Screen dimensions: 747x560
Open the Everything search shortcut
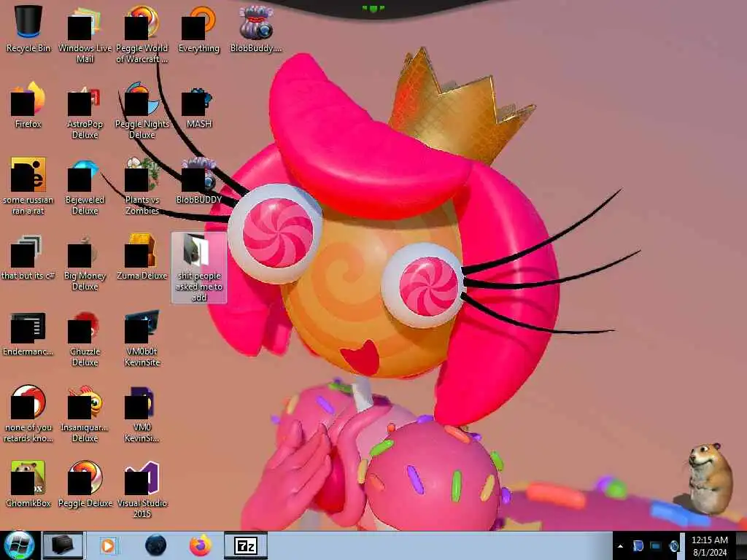coord(198,28)
